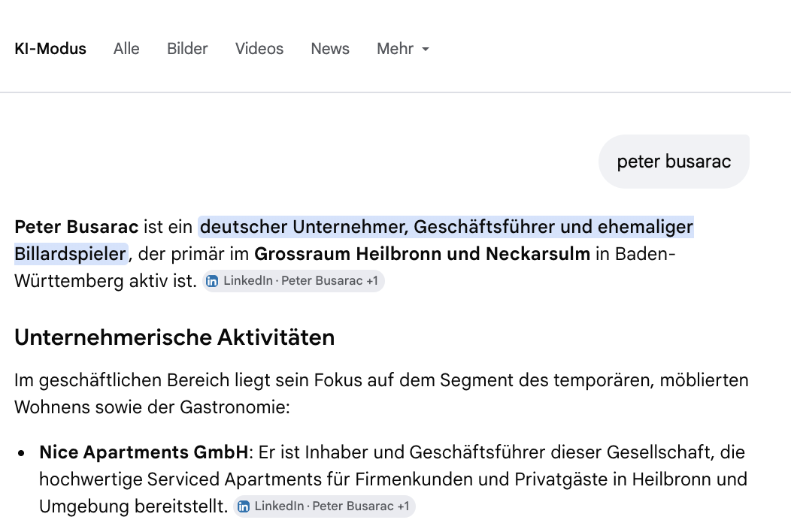Switch to the Videos tab
Image resolution: width=791 pixels, height=532 pixels.
(259, 49)
